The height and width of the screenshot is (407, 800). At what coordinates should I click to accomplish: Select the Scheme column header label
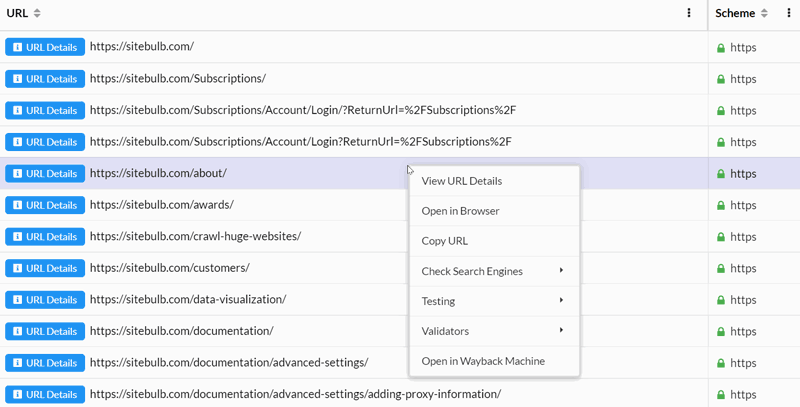735,13
